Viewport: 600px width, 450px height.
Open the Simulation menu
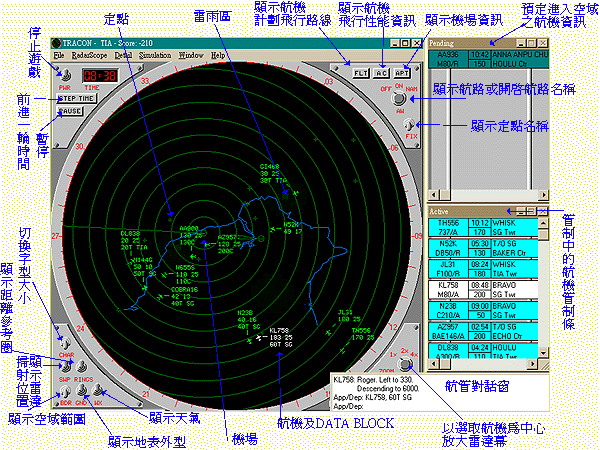coord(155,56)
